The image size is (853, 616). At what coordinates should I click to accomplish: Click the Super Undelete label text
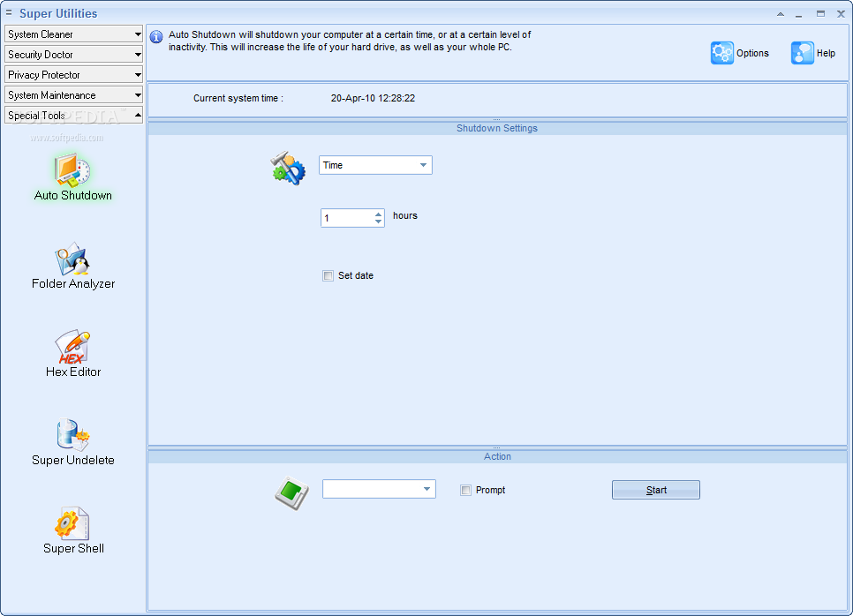click(73, 460)
